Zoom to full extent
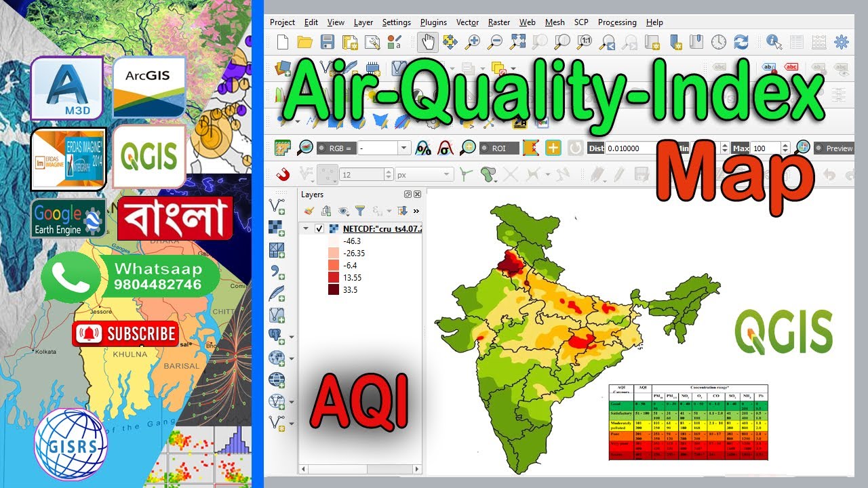868x488 pixels. click(x=517, y=42)
